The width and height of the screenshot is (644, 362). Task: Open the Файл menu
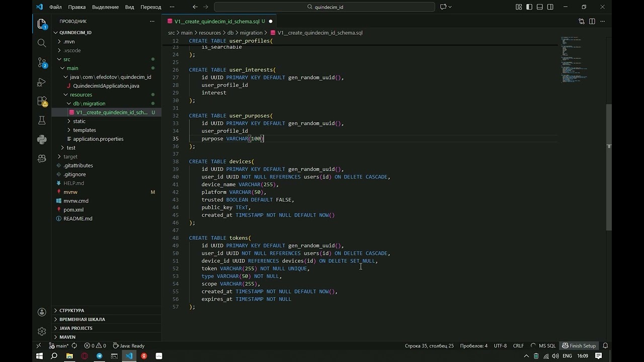pos(55,7)
